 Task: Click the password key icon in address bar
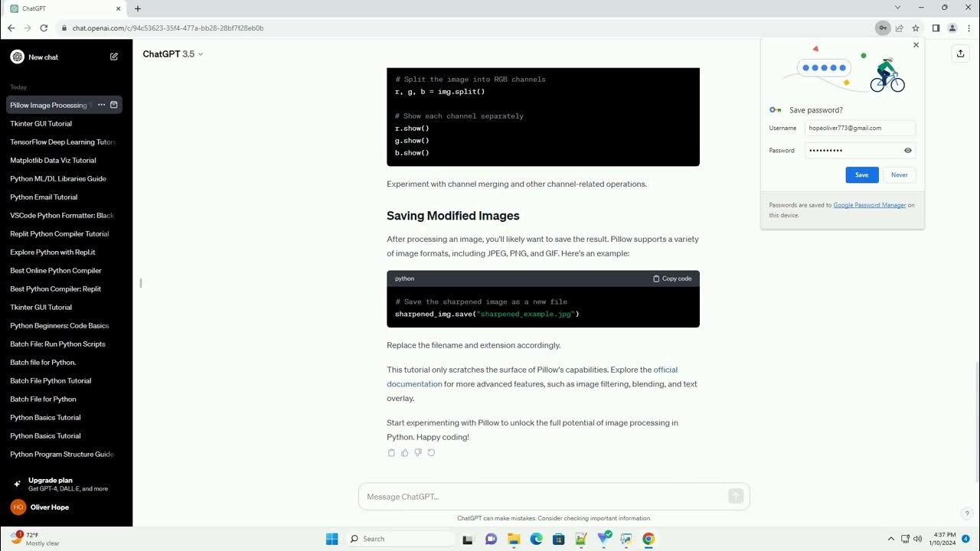pos(883,28)
